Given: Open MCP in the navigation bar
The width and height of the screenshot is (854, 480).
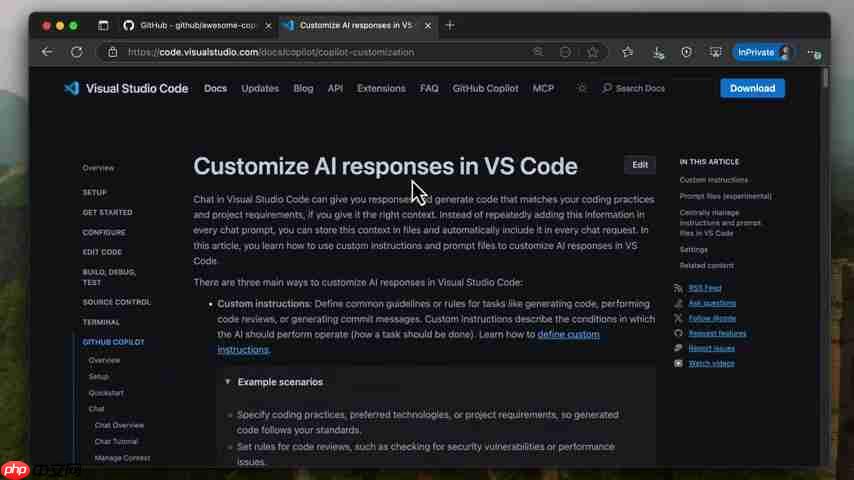Looking at the screenshot, I should (543, 88).
